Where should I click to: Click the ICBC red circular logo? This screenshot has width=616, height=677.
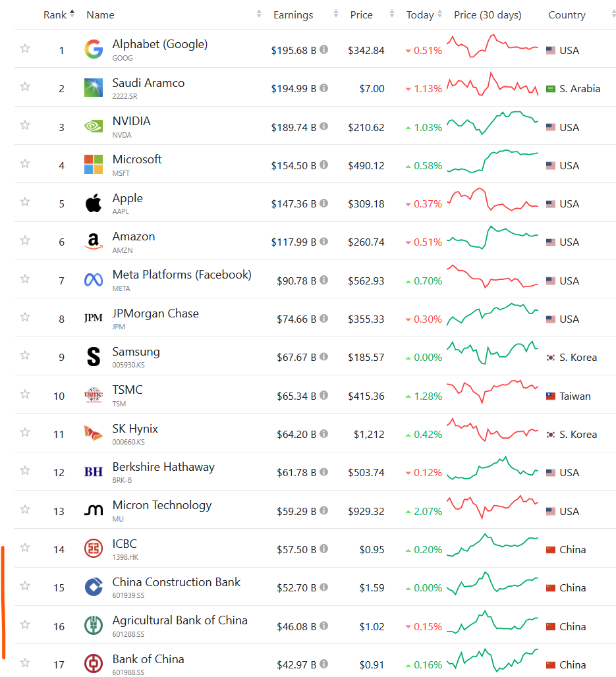pos(94,549)
